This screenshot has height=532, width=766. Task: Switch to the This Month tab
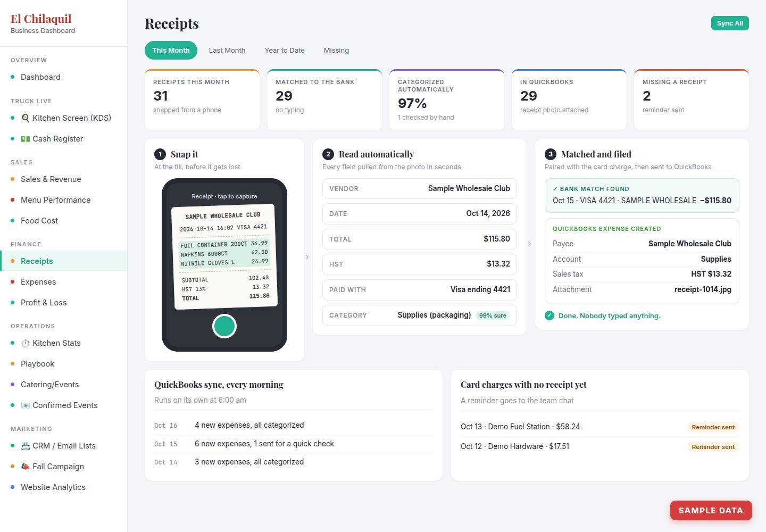[171, 50]
